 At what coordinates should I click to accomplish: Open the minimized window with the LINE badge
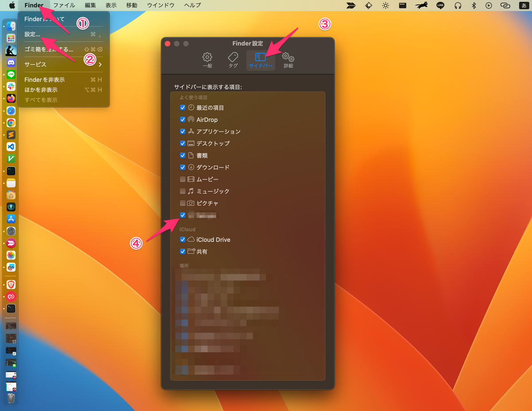[11, 363]
